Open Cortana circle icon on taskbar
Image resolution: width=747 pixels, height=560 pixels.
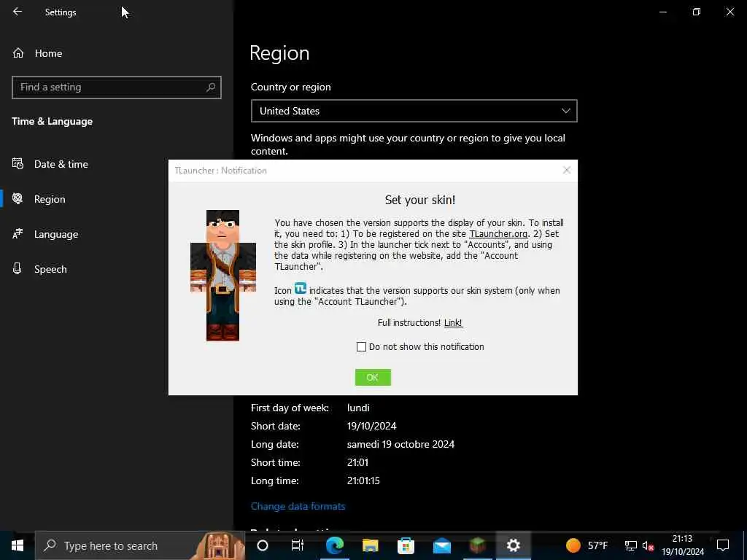coord(263,545)
